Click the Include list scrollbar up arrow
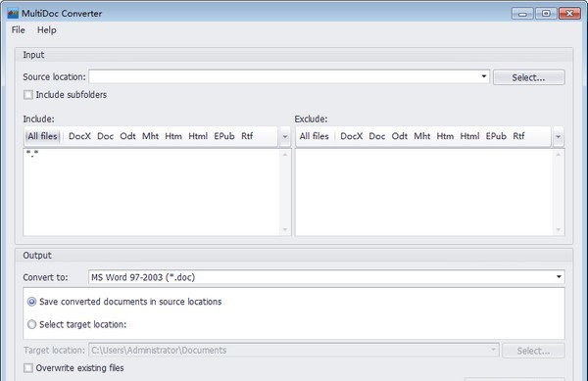The image size is (588, 381). coord(285,155)
